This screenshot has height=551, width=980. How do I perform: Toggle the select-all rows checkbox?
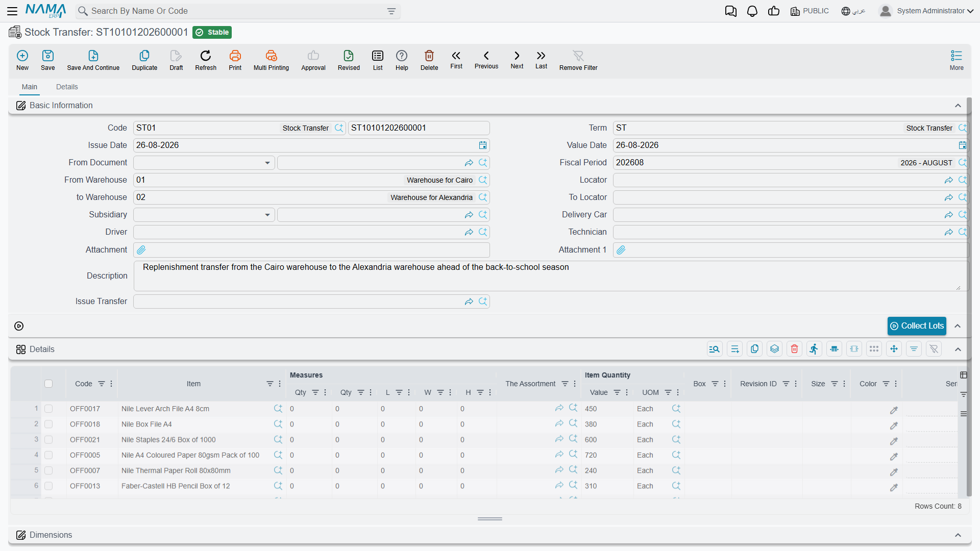tap(48, 384)
